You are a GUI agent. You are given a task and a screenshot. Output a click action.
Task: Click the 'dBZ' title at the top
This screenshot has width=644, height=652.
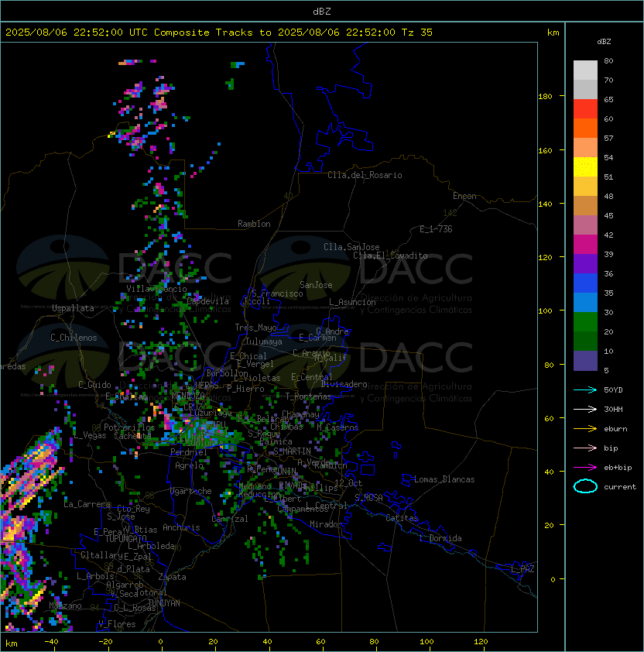[x=322, y=12]
